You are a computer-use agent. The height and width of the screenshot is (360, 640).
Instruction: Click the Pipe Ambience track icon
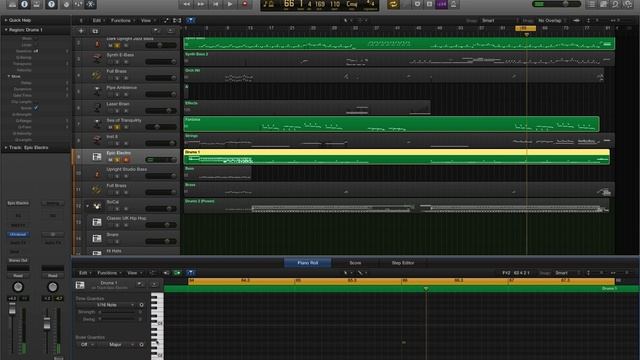(x=97, y=91)
